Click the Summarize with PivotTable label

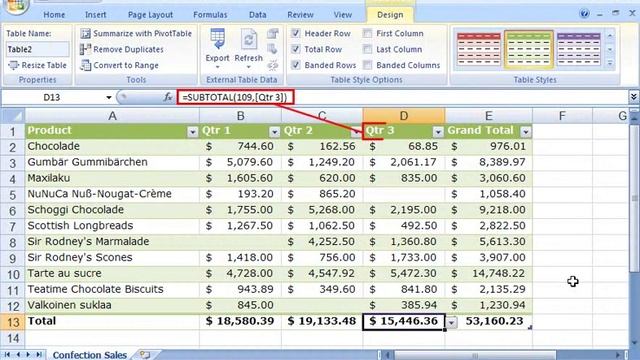(x=142, y=33)
